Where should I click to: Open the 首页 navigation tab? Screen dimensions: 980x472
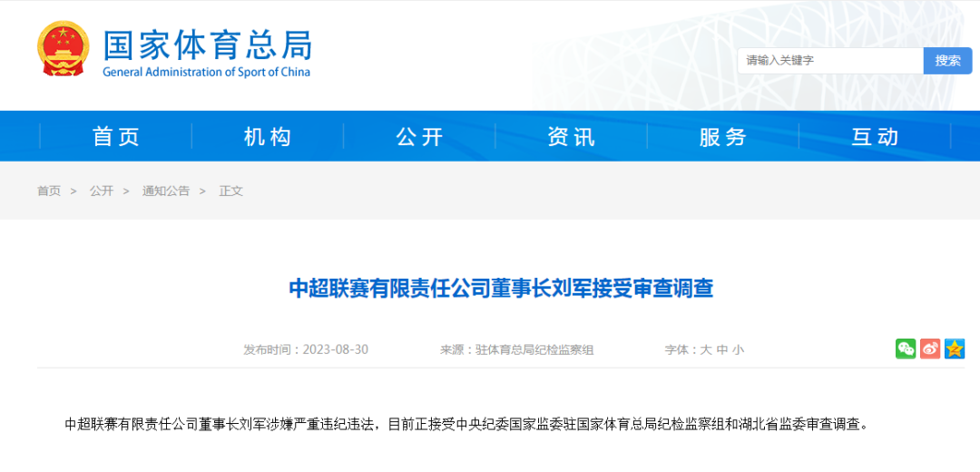click(x=116, y=137)
